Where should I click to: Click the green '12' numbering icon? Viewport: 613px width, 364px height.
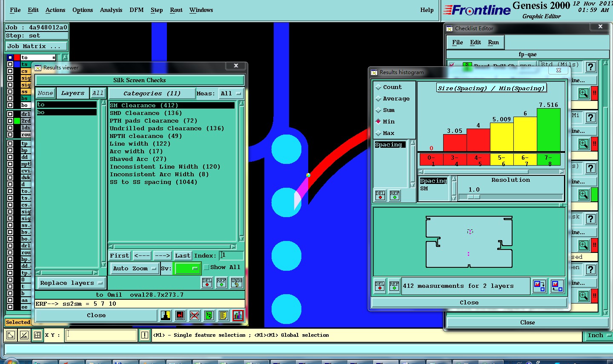click(x=209, y=315)
